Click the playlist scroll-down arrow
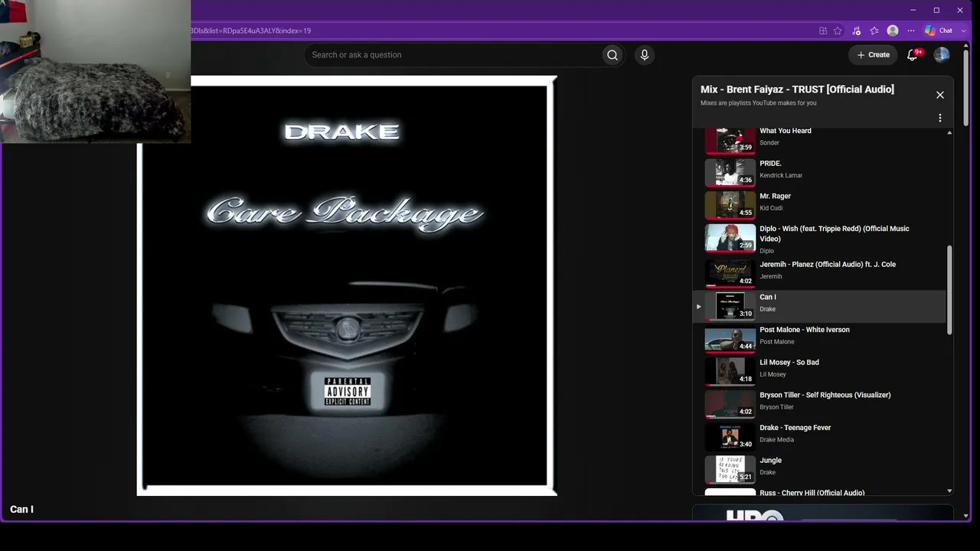This screenshot has width=980, height=551. (x=950, y=491)
